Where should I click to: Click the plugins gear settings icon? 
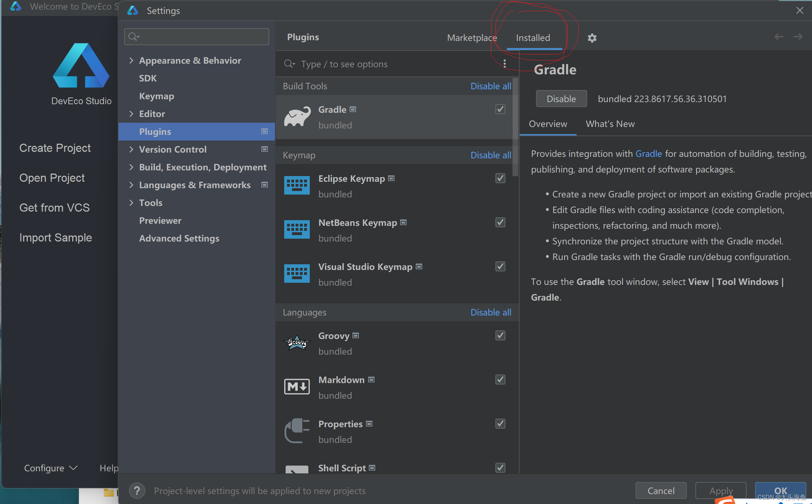tap(592, 38)
